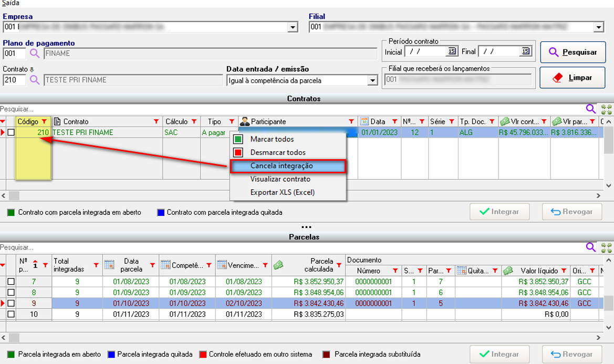Open the Inicial date calendar picker
This screenshot has height=364, width=614.
click(x=452, y=51)
